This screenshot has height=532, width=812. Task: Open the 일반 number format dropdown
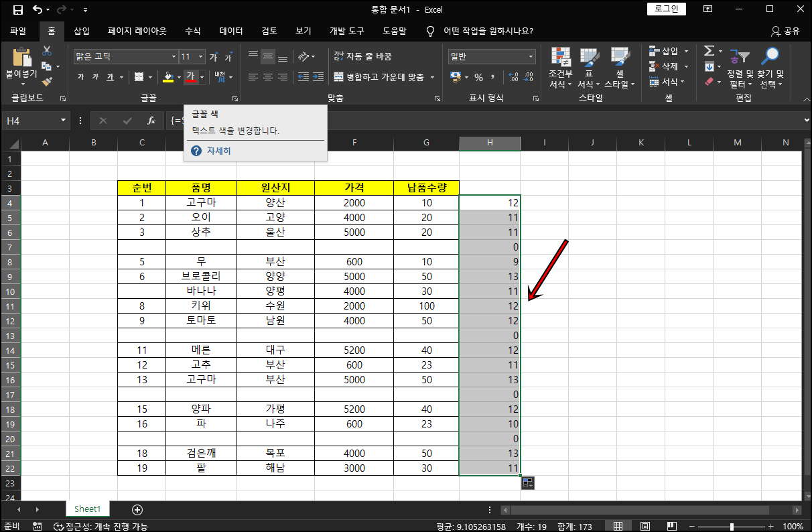pyautogui.click(x=531, y=57)
